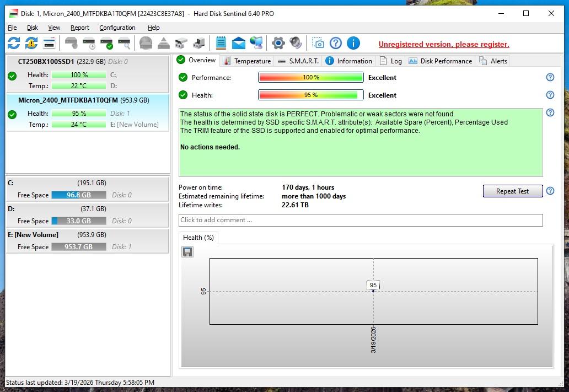Viewport: 569px width, 392px height.
Task: Click the help icon beside Performance bar
Action: point(550,78)
